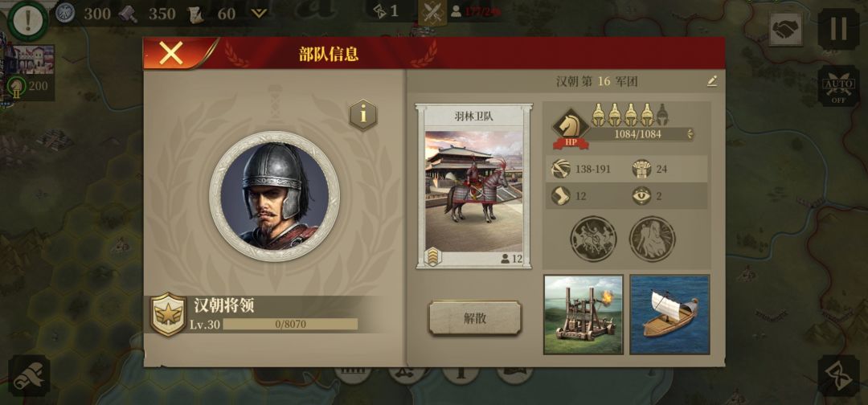This screenshot has height=405, width=868.
Task: Open the 羽林卫队 unit card
Action: (x=474, y=186)
